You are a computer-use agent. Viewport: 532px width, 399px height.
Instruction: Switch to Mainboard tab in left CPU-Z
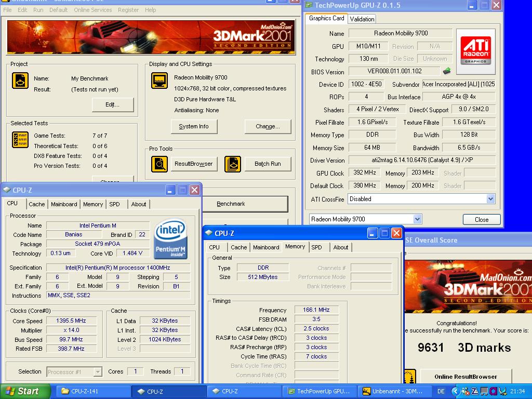[64, 204]
